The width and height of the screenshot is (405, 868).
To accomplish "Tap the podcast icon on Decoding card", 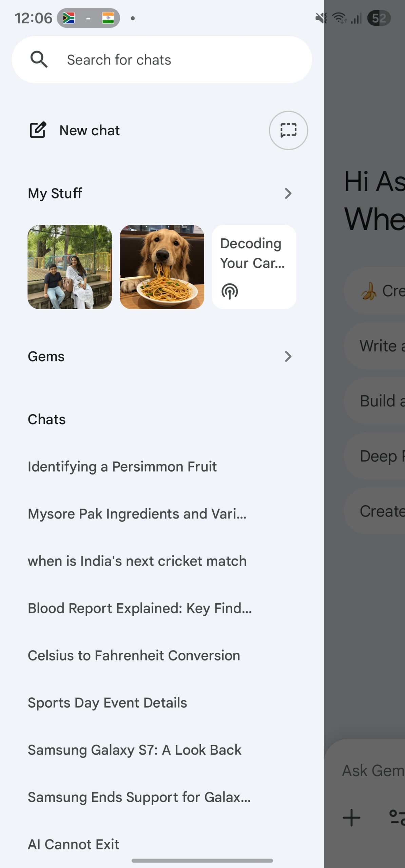I will (230, 291).
